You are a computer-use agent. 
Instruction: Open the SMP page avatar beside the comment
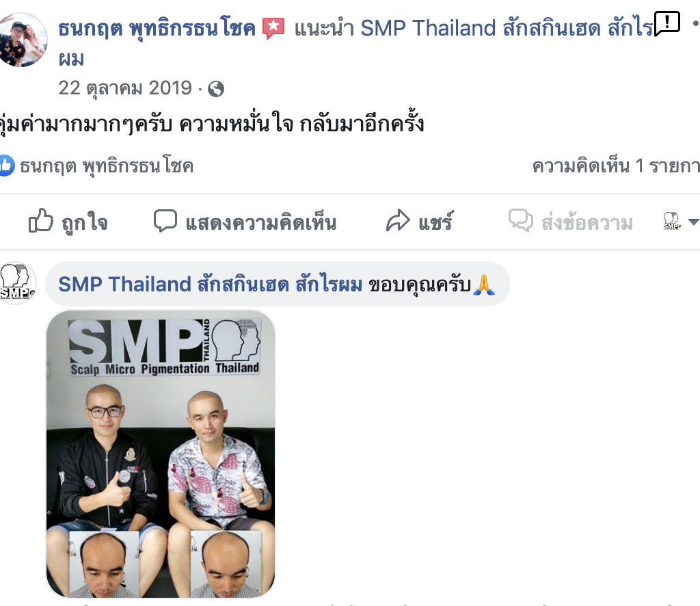point(17,283)
